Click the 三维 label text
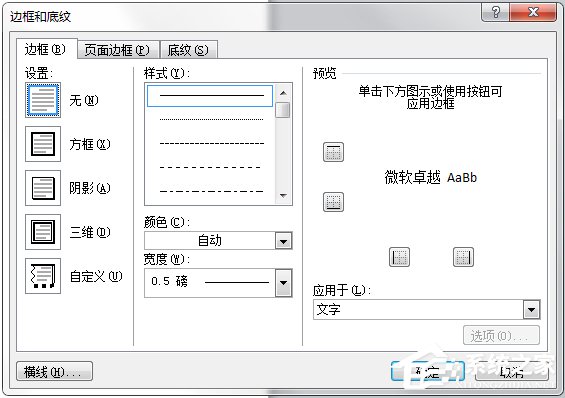This screenshot has width=565, height=398. click(90, 232)
